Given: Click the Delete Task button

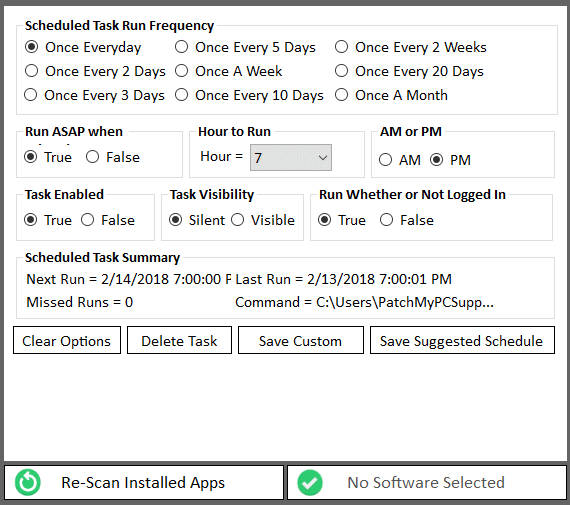Looking at the screenshot, I should point(179,340).
